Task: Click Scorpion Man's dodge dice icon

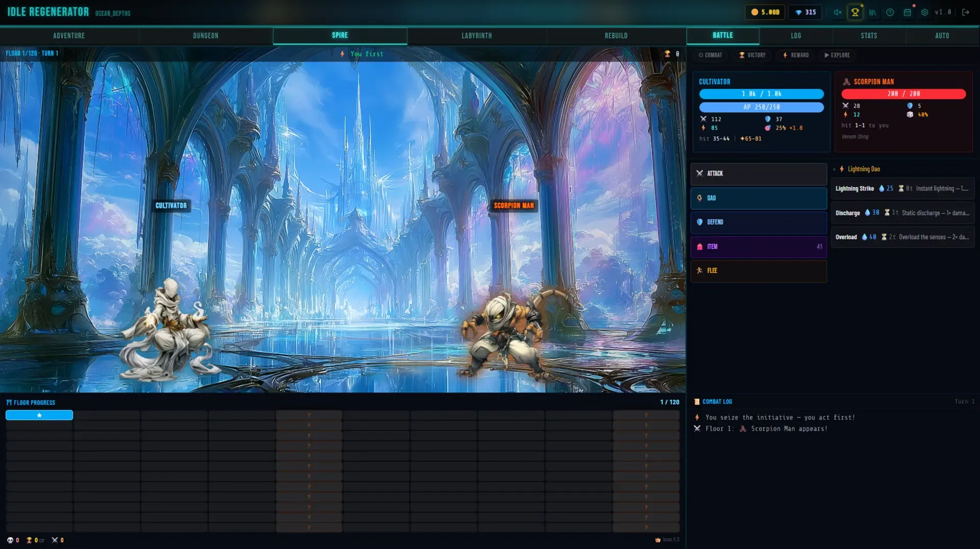Action: coord(910,114)
